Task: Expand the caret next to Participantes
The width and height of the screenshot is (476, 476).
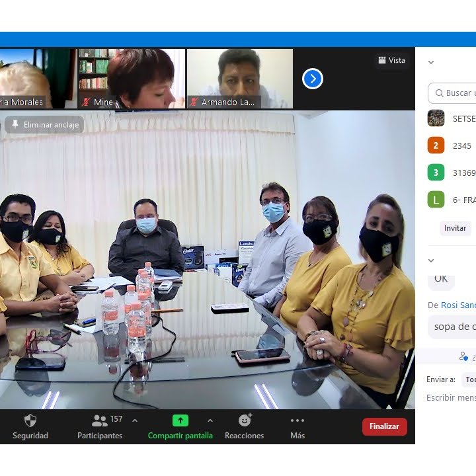Action: 135,420
